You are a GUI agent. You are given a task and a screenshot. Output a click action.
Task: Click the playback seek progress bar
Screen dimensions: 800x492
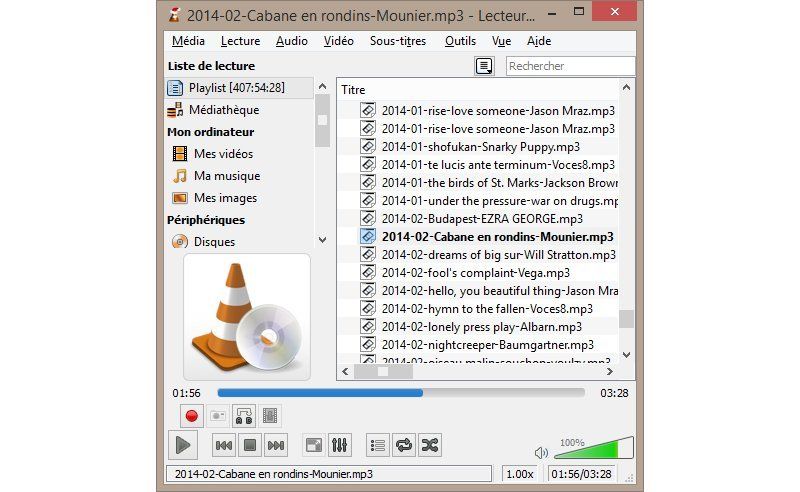click(400, 393)
